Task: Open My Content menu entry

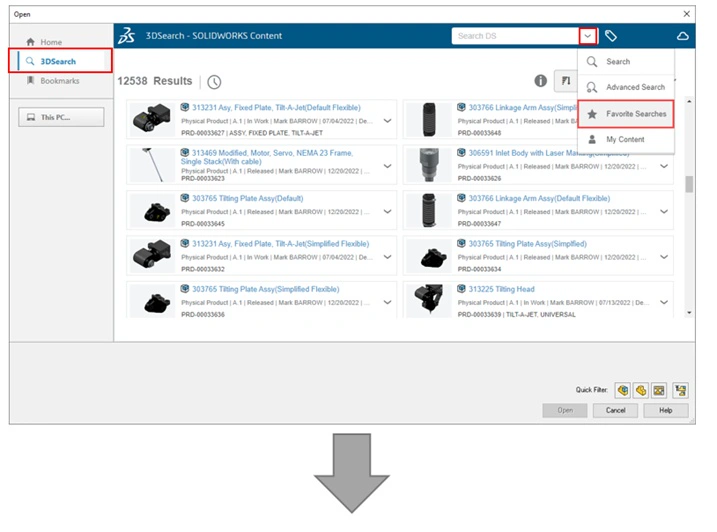Action: [x=626, y=140]
